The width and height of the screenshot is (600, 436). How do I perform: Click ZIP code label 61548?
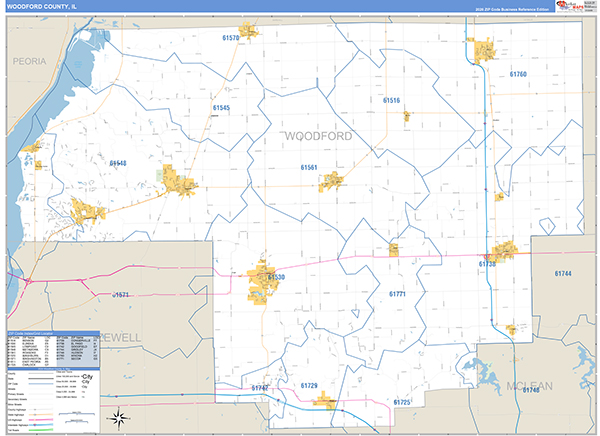point(118,163)
